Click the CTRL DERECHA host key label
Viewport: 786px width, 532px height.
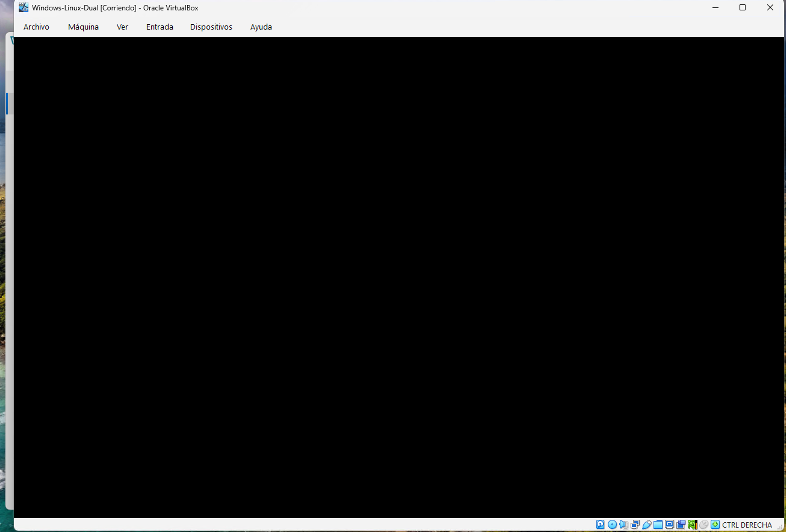click(747, 525)
